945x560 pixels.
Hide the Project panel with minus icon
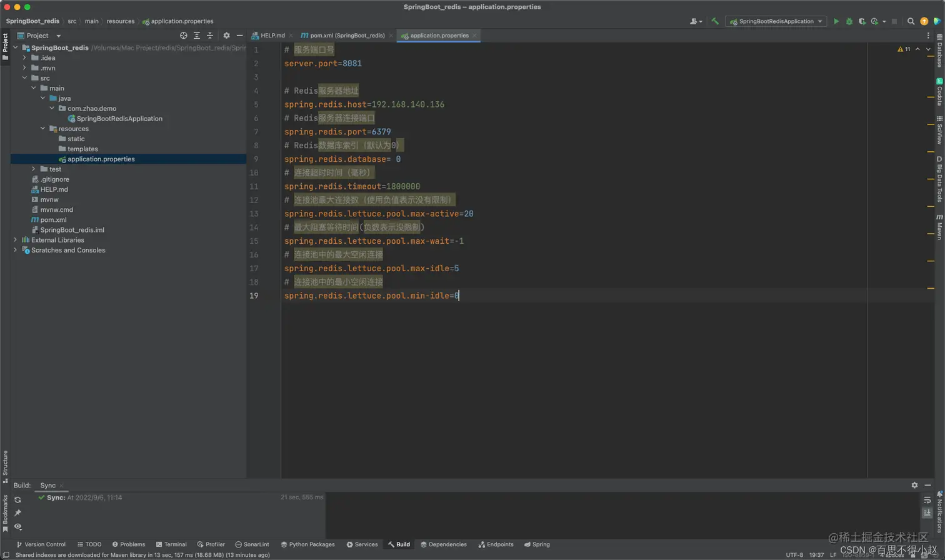pos(239,36)
